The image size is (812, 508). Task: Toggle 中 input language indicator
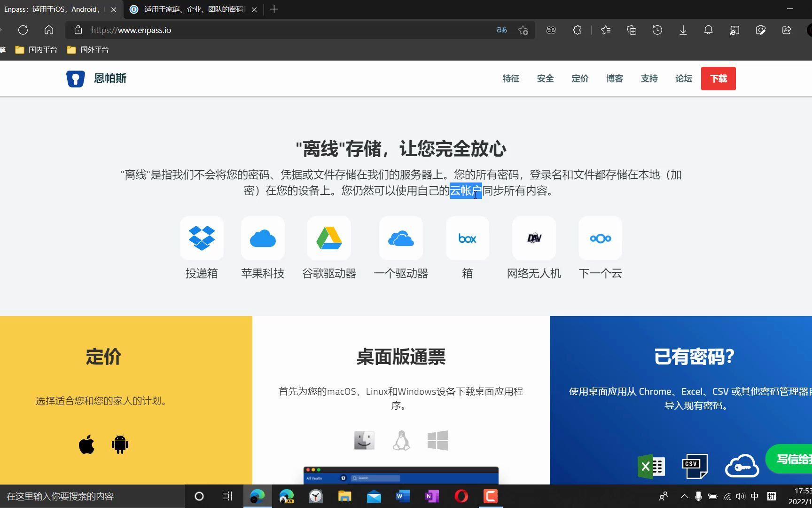pyautogui.click(x=755, y=496)
